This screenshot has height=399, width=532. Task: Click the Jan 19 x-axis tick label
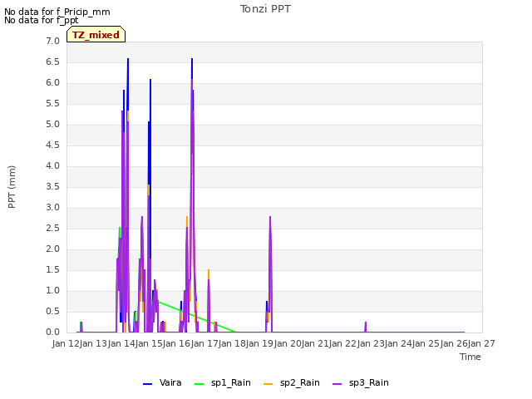click(260, 343)
